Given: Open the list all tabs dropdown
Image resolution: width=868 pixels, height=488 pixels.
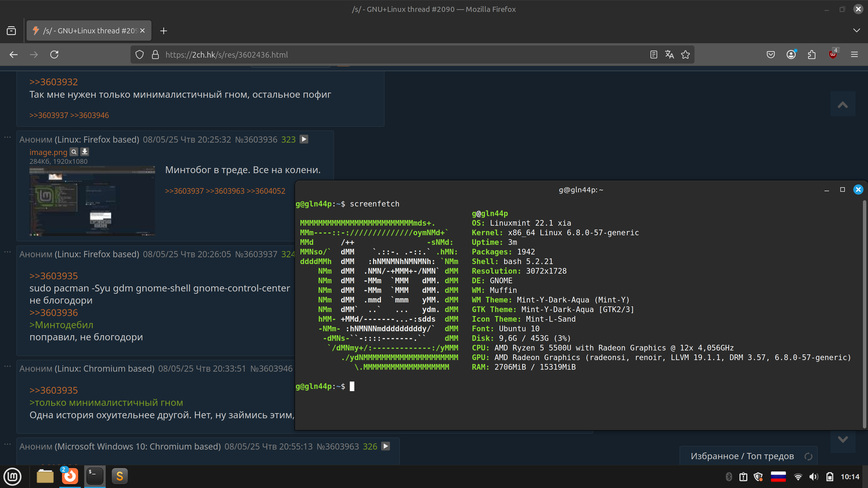Looking at the screenshot, I should [x=856, y=31].
